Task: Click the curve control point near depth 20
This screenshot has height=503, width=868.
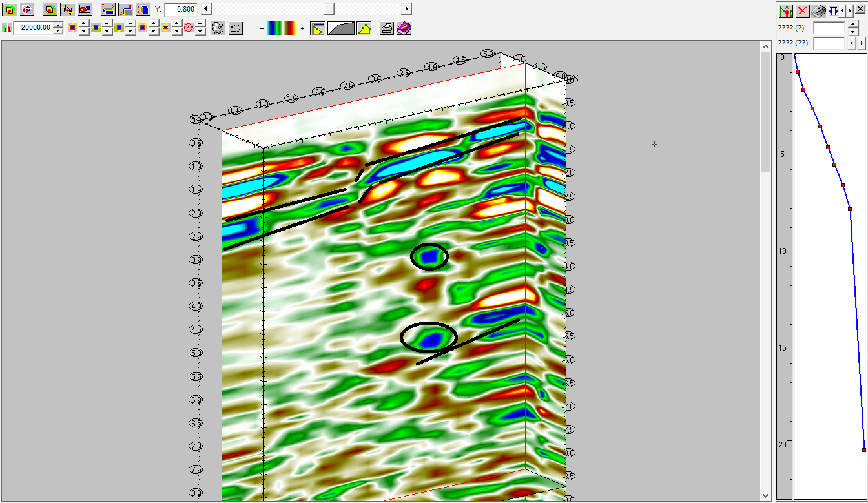Action: (864, 450)
